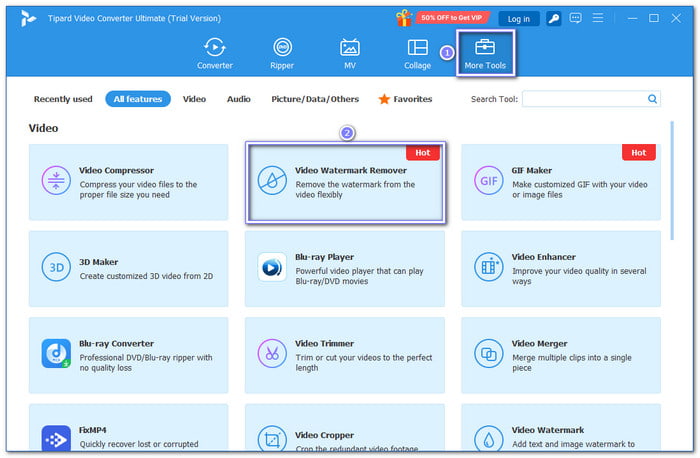Open the Video Enhancer title text
Viewport: 700px width, 458px height.
tap(544, 257)
